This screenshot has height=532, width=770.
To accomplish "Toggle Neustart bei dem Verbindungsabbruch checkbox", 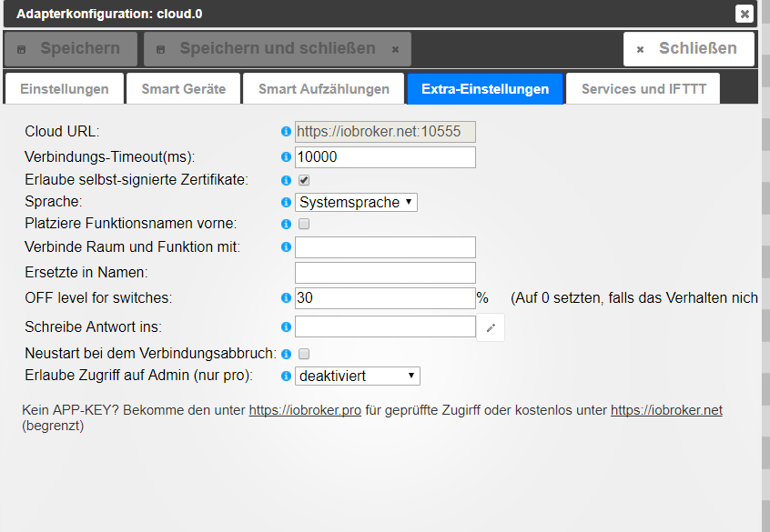I will coord(304,354).
